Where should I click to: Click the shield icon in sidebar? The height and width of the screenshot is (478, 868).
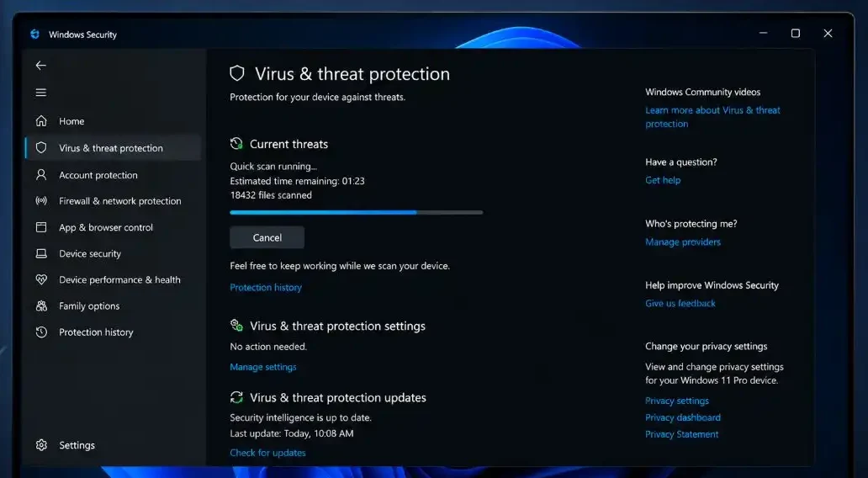tap(41, 147)
